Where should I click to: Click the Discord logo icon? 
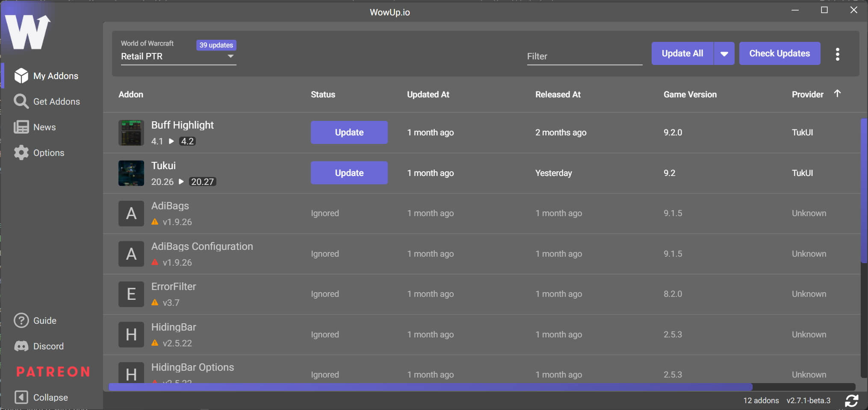click(21, 346)
